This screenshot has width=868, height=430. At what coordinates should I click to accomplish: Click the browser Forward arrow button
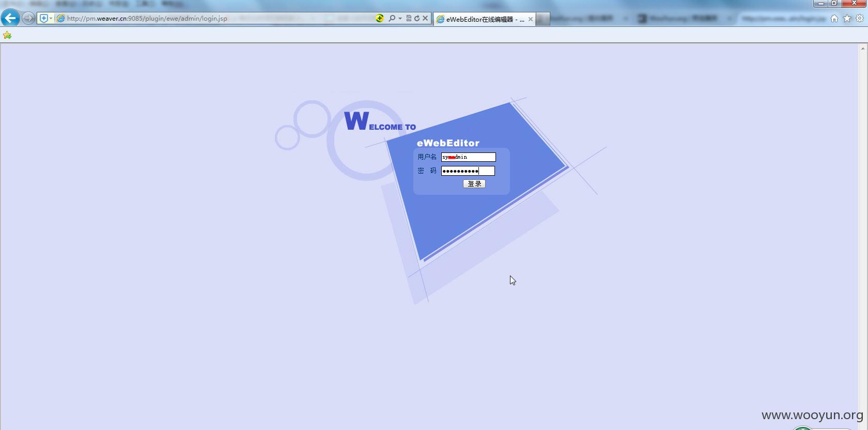tap(28, 19)
